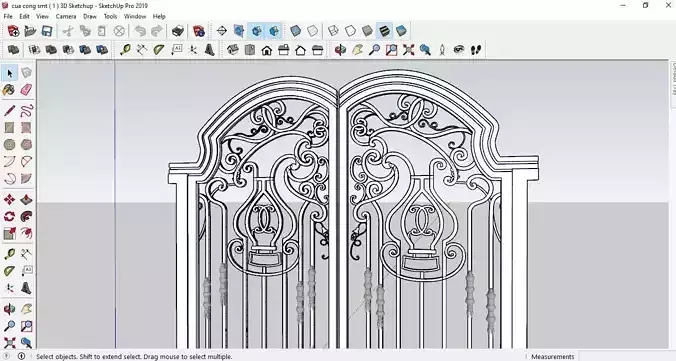Viewport: 676px width, 361px height.
Task: Switch to Back view
Action: point(300,50)
